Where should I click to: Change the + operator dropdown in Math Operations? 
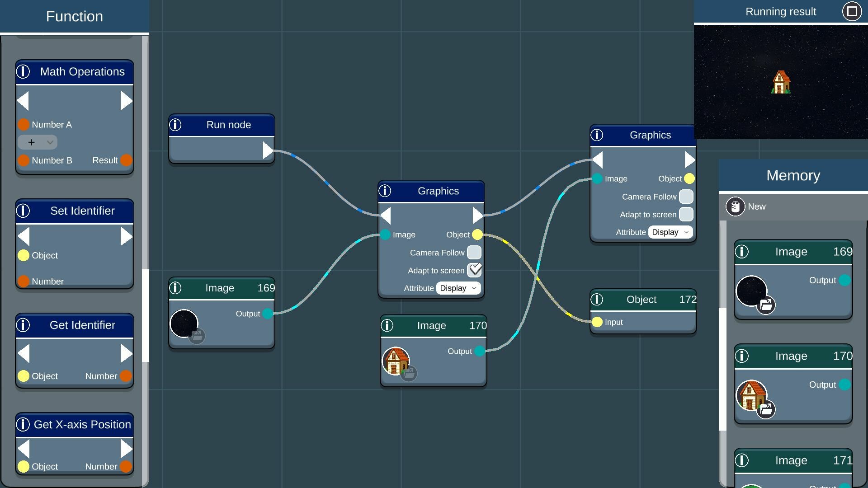[38, 142]
